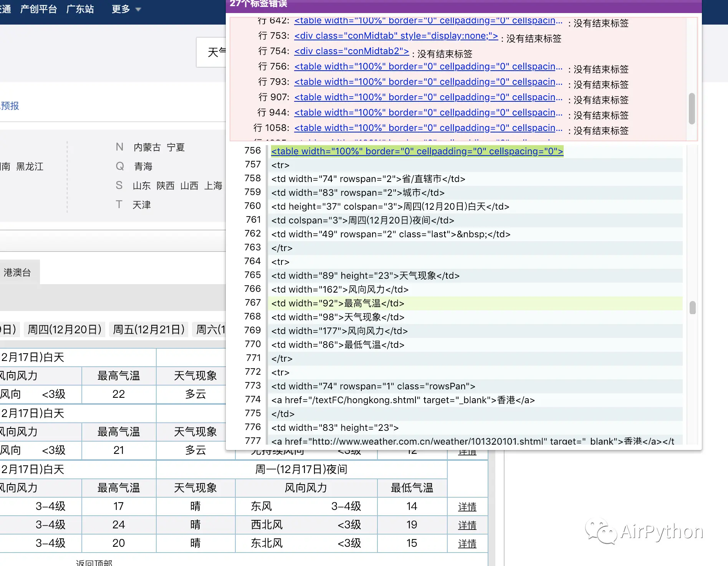This screenshot has width=728, height=566.
Task: Click source line 760 with 周四(12月20日)白天
Action: point(476,207)
